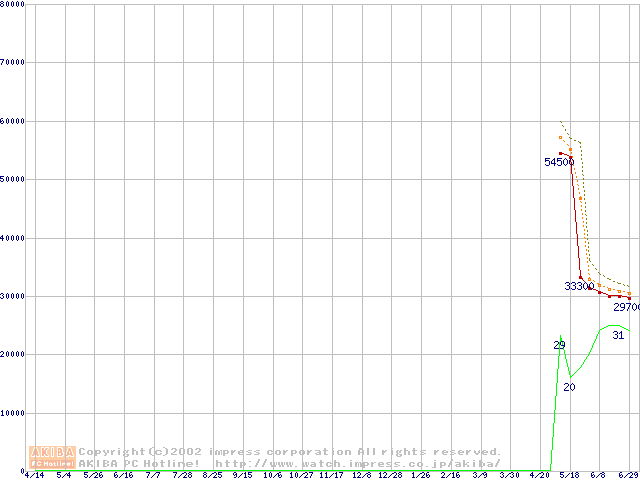
Task: Click the green line dip labeled 20
Action: (x=569, y=387)
